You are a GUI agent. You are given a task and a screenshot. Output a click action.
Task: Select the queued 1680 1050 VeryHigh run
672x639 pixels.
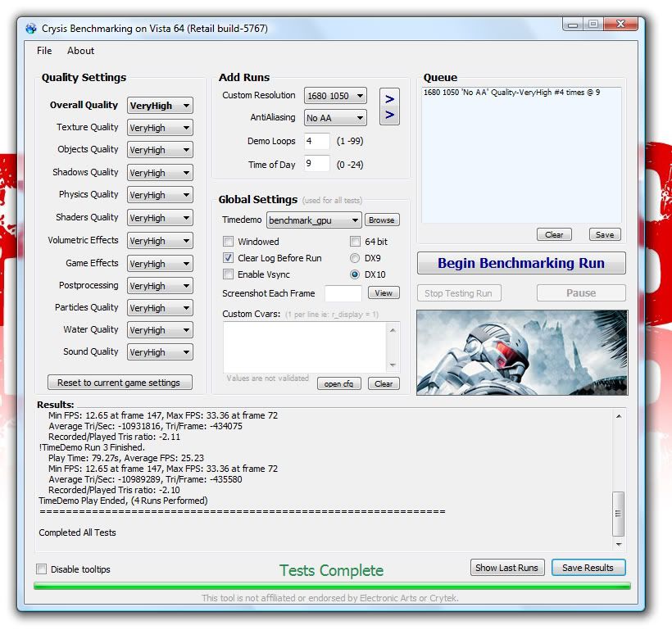pos(511,93)
